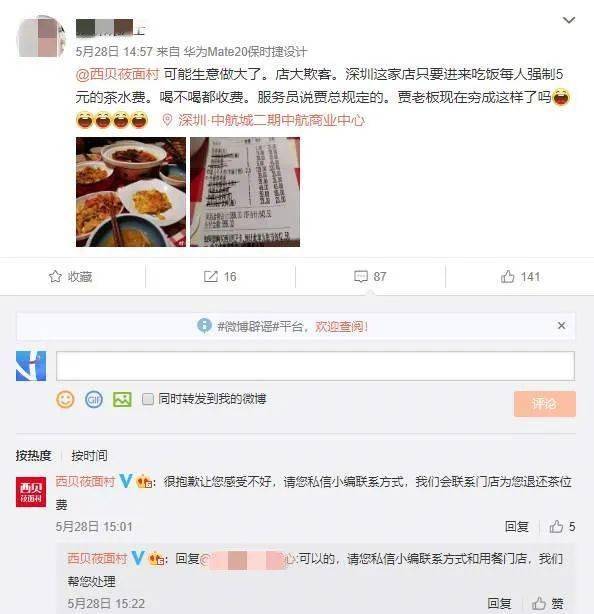This screenshot has width=594, height=614.
Task: Like the 15:01 comment with thumbs-up 5
Action: pyautogui.click(x=562, y=527)
